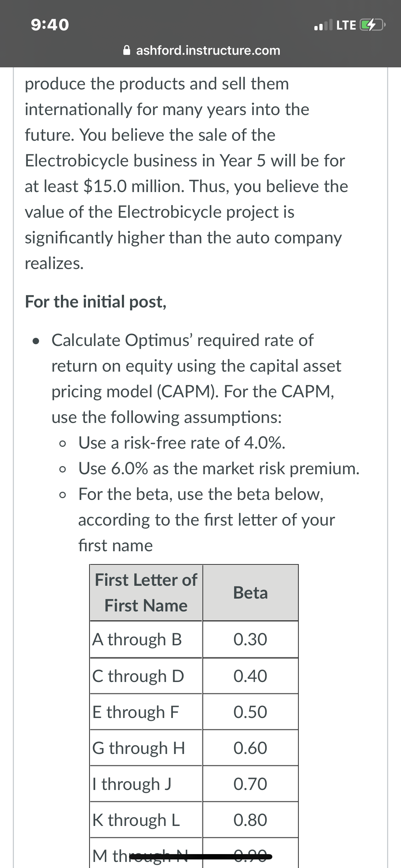Select the 'G through H' table cell
Viewport: 401px width, 868px height.
pyautogui.click(x=146, y=748)
